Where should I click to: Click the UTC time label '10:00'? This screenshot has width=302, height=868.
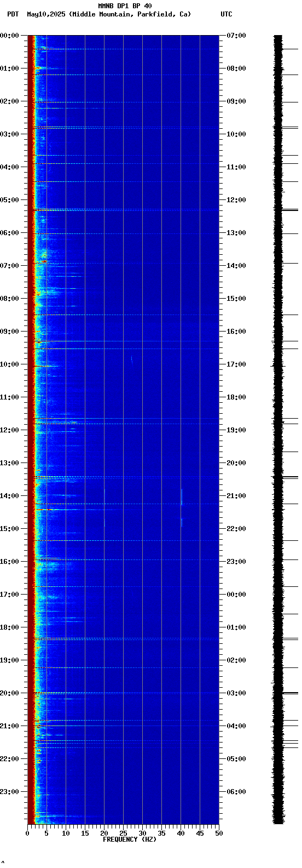[x=236, y=134]
